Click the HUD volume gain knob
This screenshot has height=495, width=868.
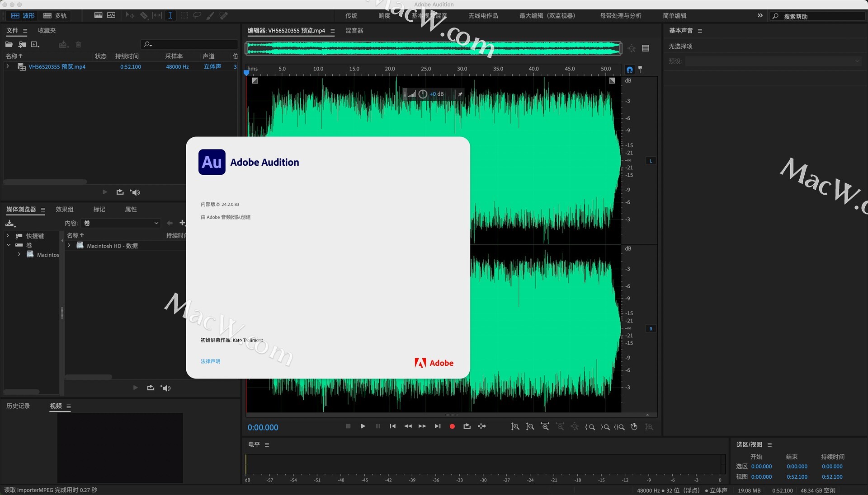423,94
